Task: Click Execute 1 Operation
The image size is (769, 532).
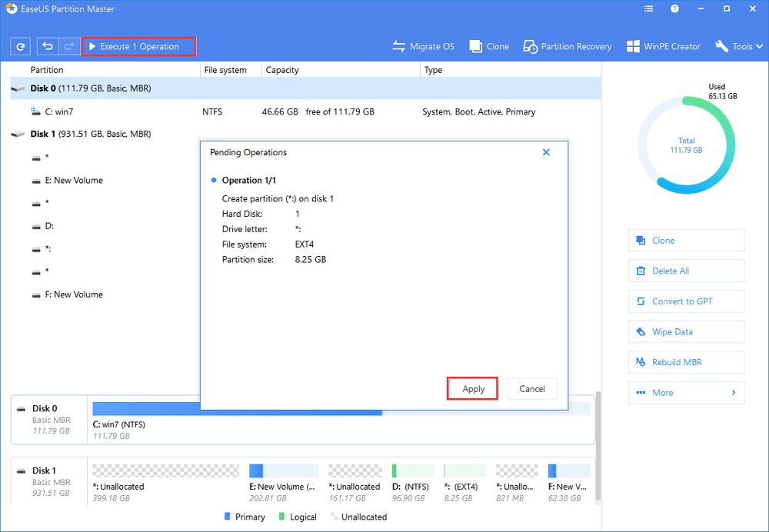Action: click(139, 47)
